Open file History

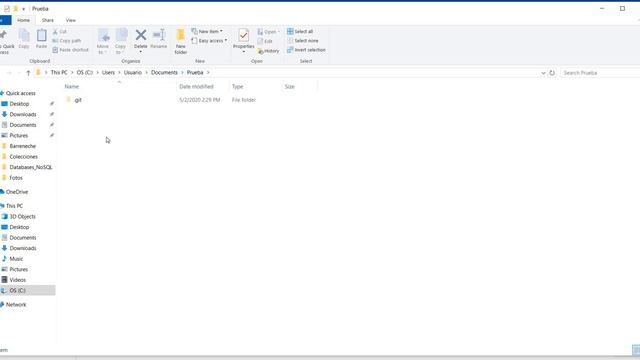(268, 51)
